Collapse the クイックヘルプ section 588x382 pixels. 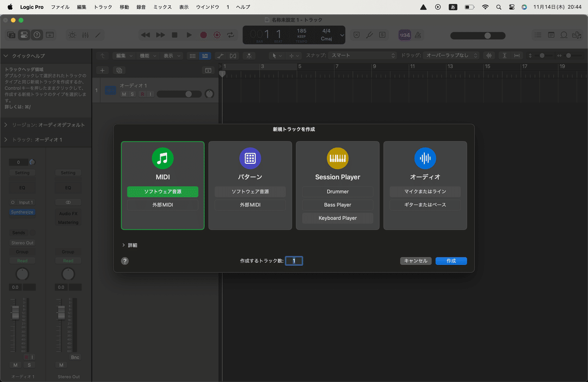pos(5,56)
